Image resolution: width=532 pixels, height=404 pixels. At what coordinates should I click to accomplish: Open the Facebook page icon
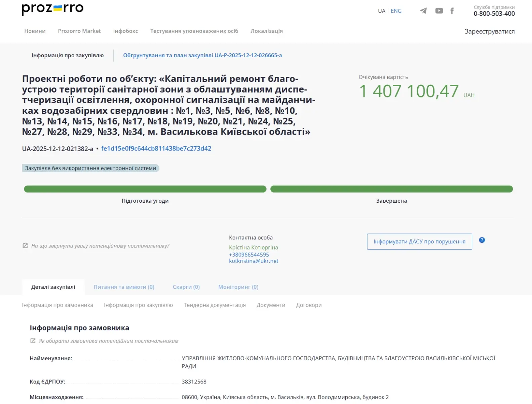pos(452,11)
